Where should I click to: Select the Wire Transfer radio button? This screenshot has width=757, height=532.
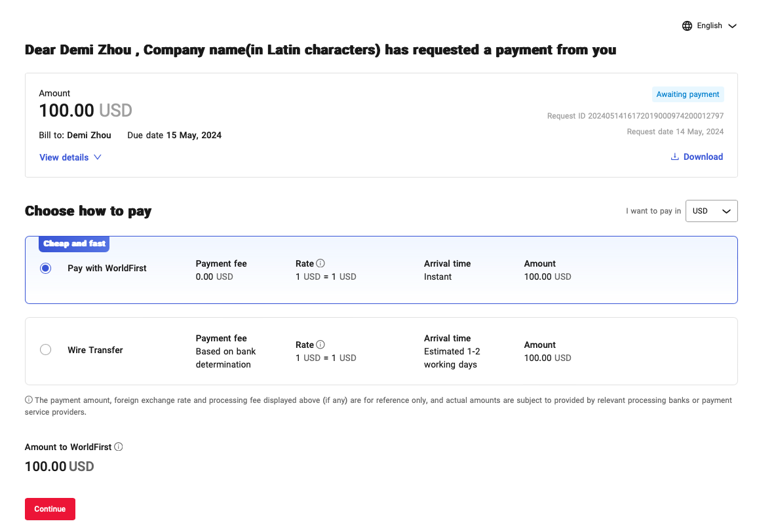click(45, 350)
